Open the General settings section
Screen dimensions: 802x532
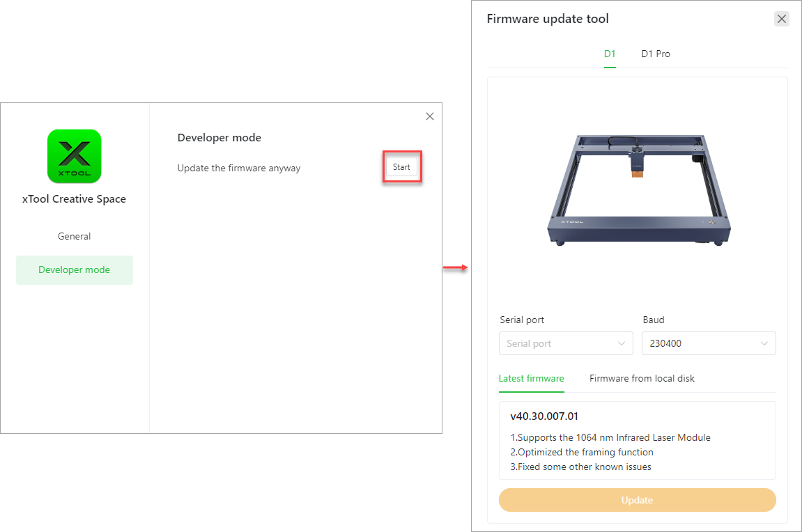(74, 236)
